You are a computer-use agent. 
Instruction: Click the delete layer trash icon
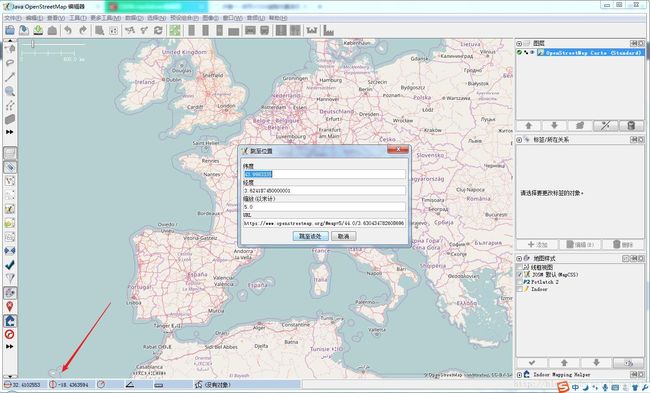tap(631, 126)
